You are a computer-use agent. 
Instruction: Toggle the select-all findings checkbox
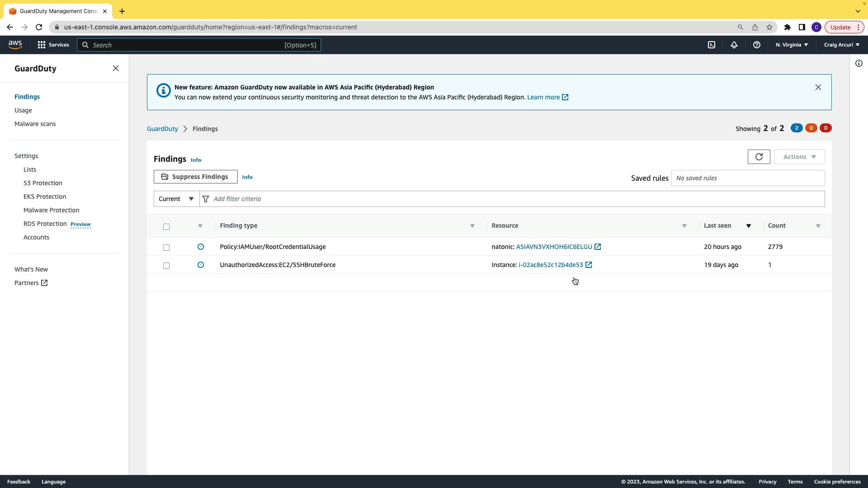166,227
